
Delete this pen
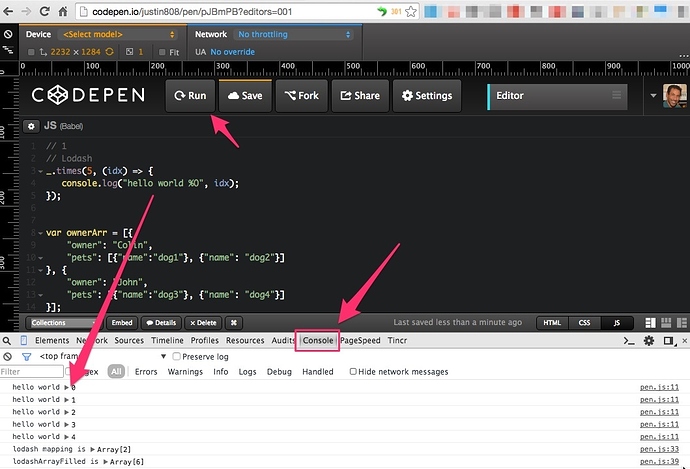coord(203,323)
